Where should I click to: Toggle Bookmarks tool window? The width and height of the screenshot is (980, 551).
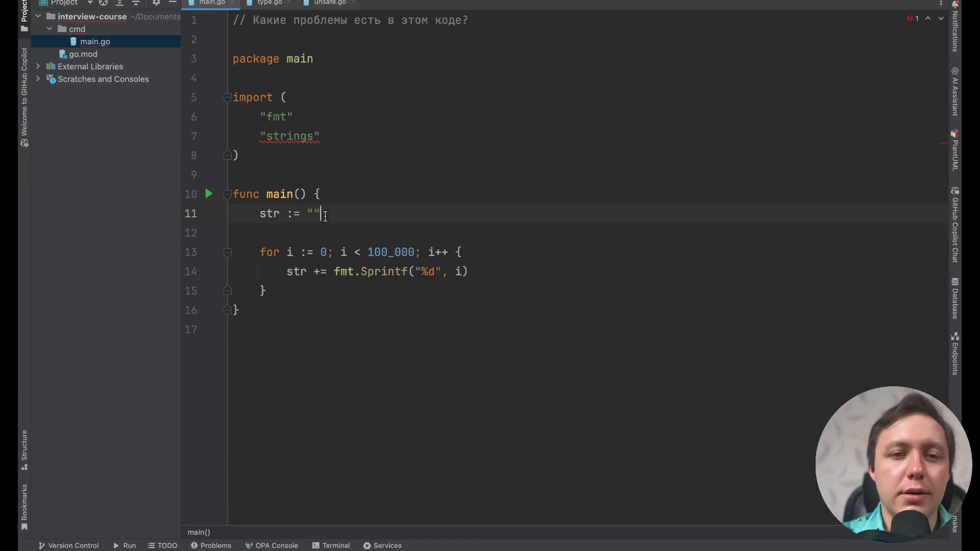(24, 507)
